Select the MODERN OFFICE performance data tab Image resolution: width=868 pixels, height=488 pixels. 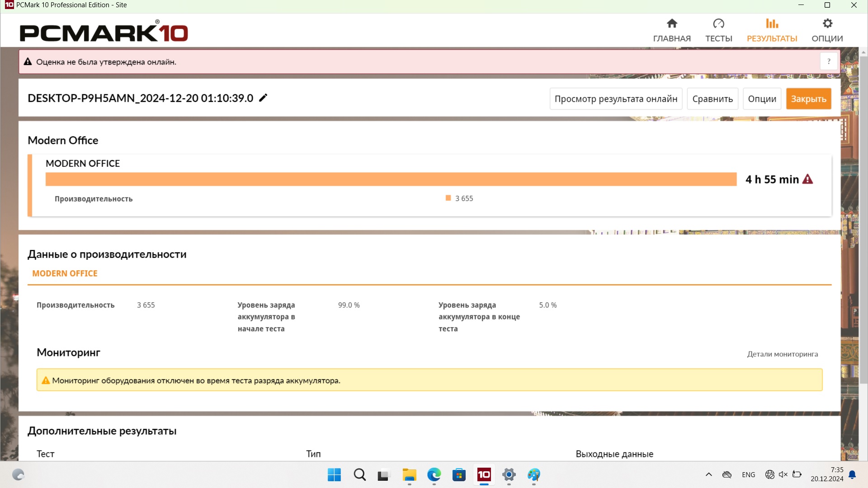pos(65,273)
